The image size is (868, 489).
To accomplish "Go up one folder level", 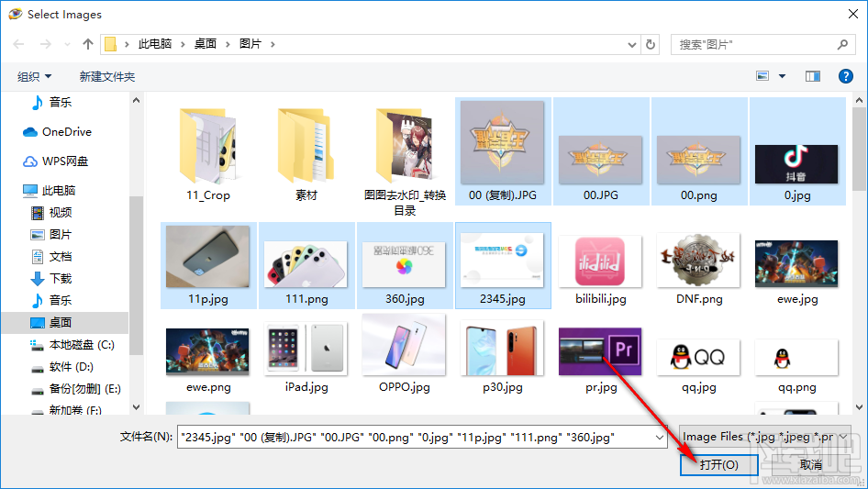I will (87, 44).
